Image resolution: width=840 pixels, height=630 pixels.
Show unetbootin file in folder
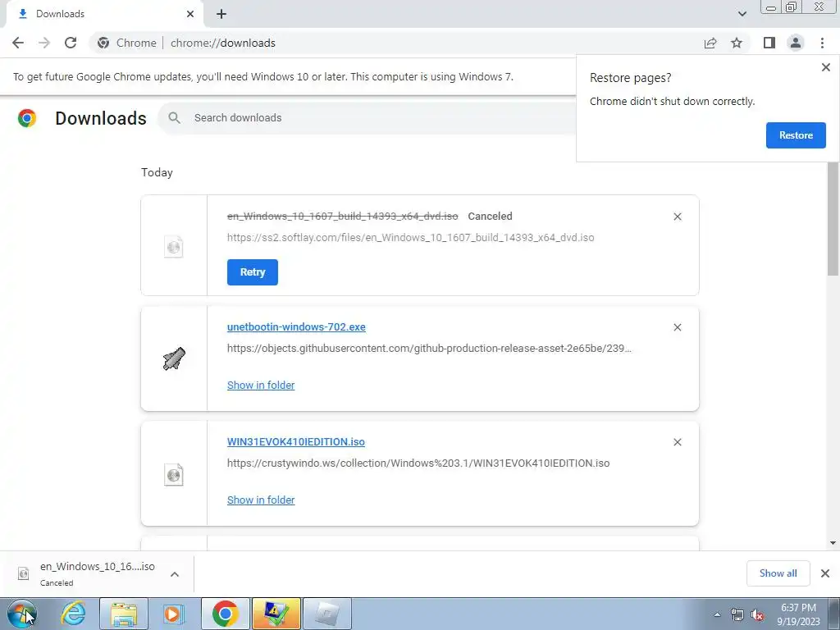[261, 386]
